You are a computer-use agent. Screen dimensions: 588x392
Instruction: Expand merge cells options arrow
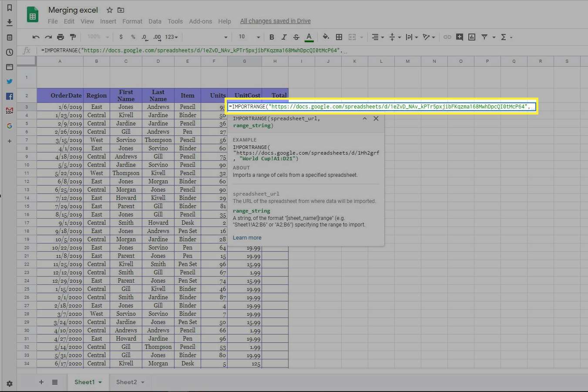(x=362, y=37)
